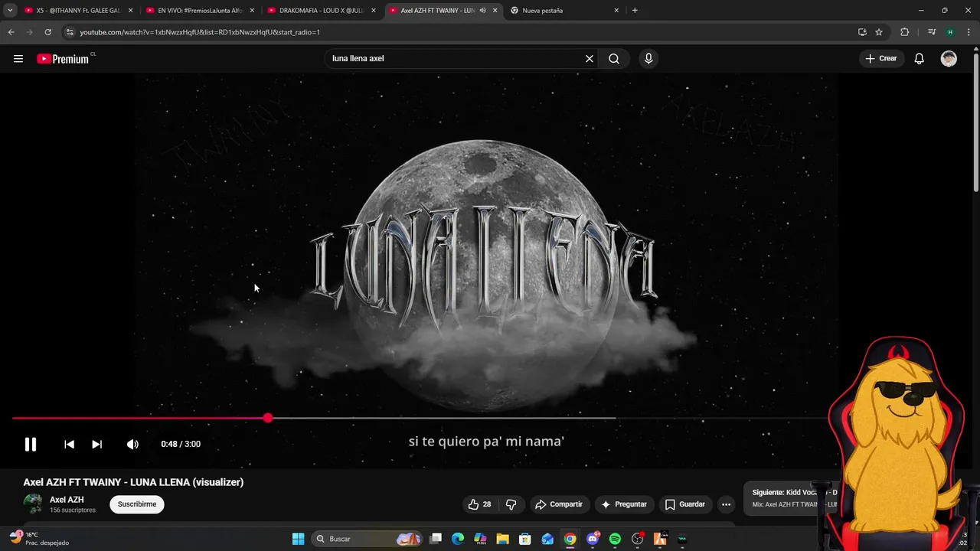Open the YouTube hamburger guide menu
The image size is (980, 551).
click(18, 59)
